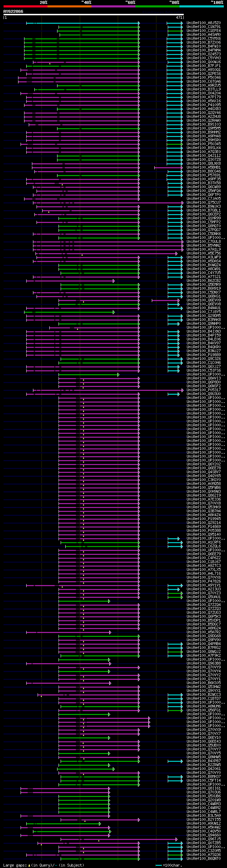Select subject label UniRef100_Q96TJ5
Viewport: 227px width, 868px height.
click(x=204, y=839)
